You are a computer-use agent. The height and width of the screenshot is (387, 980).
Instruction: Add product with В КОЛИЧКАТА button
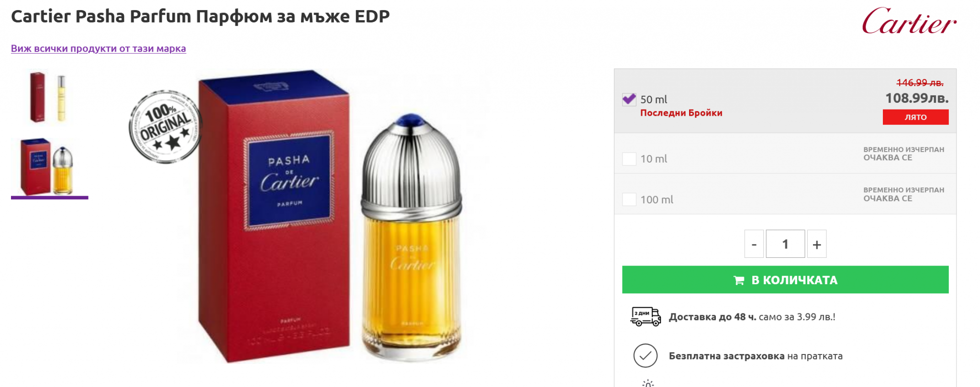[785, 280]
